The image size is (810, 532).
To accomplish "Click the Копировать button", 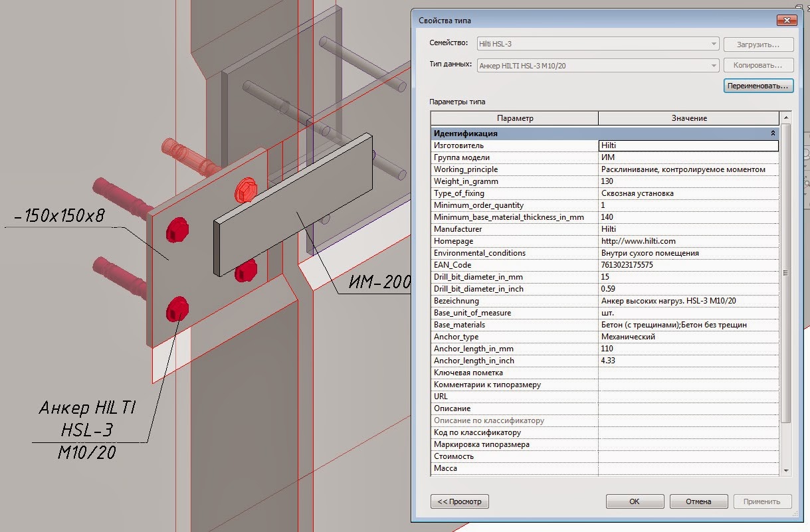I will 758,65.
